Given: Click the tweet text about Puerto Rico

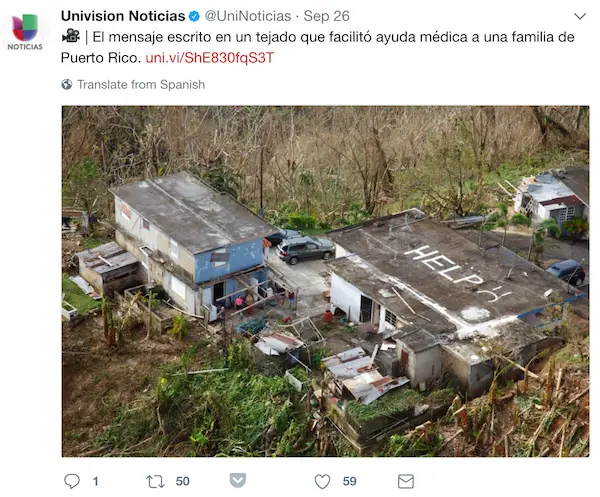Looking at the screenshot, I should coord(318,47).
